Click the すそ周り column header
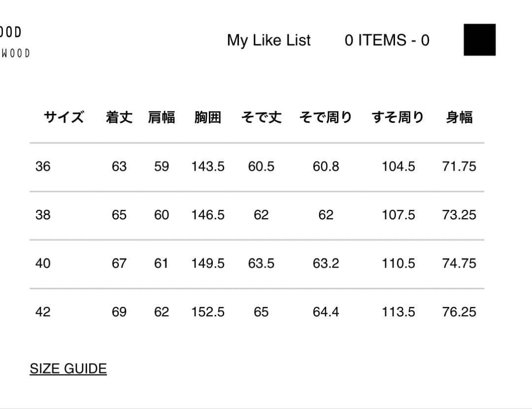 coord(398,117)
